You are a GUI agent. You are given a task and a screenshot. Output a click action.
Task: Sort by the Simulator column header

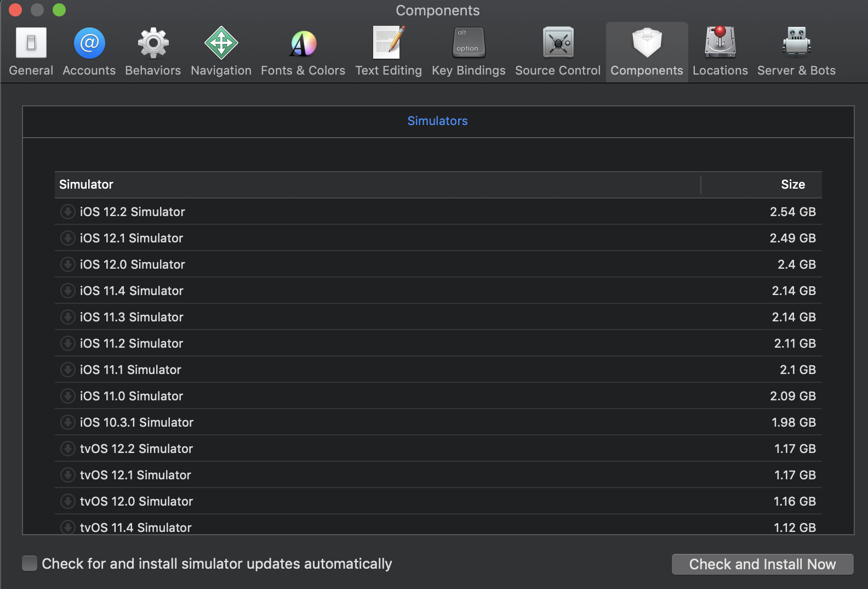point(378,185)
